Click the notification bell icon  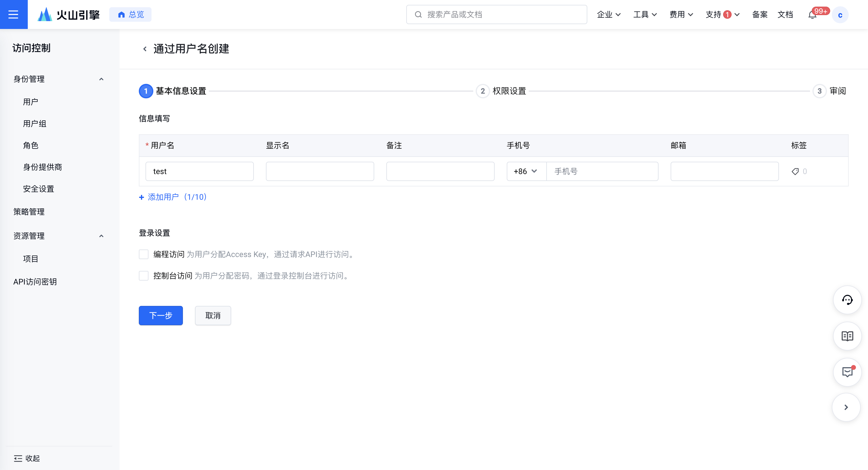click(812, 15)
